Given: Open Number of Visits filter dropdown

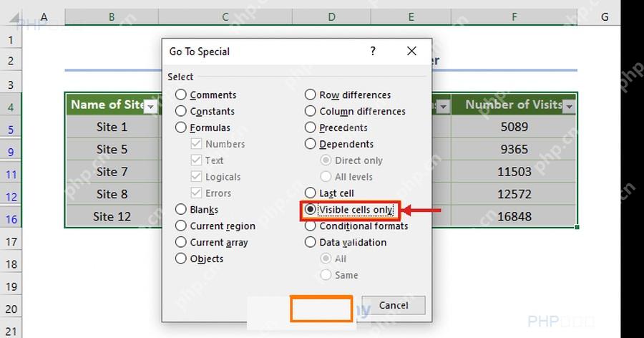Looking at the screenshot, I should (569, 107).
